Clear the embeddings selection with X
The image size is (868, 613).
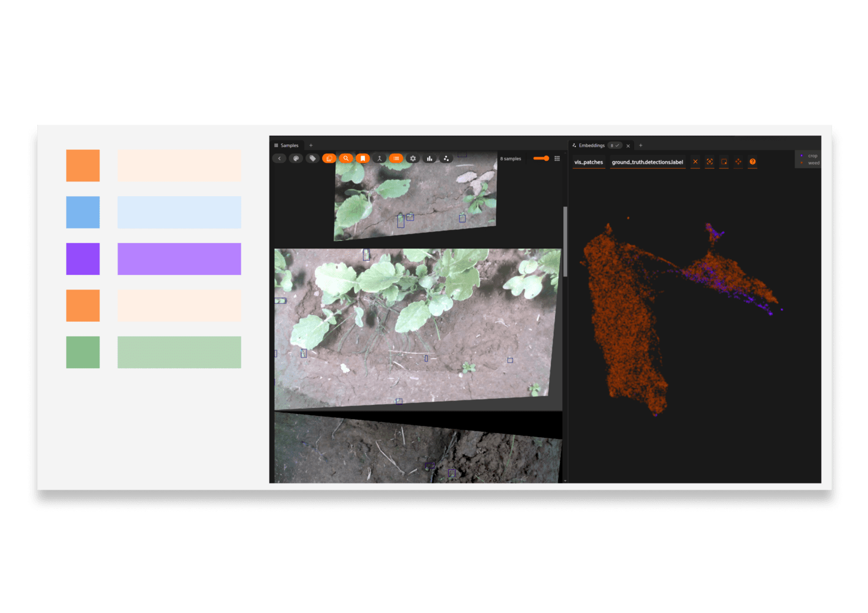tap(696, 162)
